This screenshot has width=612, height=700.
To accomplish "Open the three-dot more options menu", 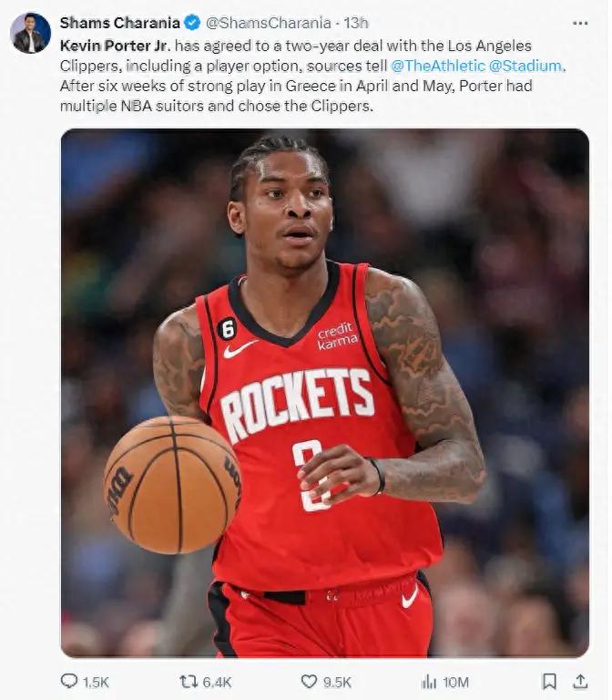I will pyautogui.click(x=580, y=23).
